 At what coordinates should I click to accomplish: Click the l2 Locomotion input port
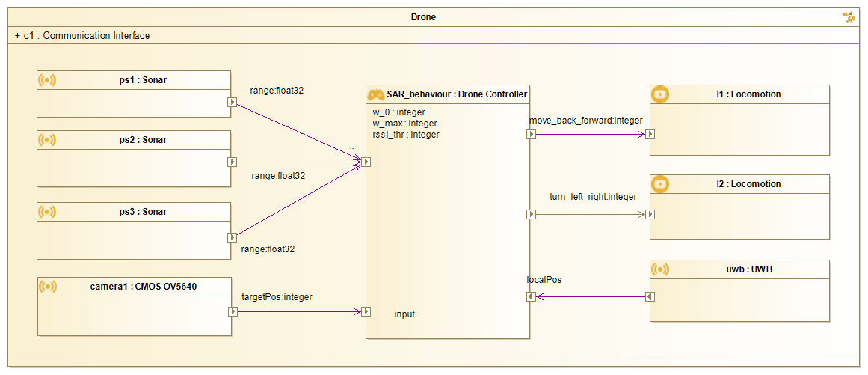pyautogui.click(x=650, y=214)
